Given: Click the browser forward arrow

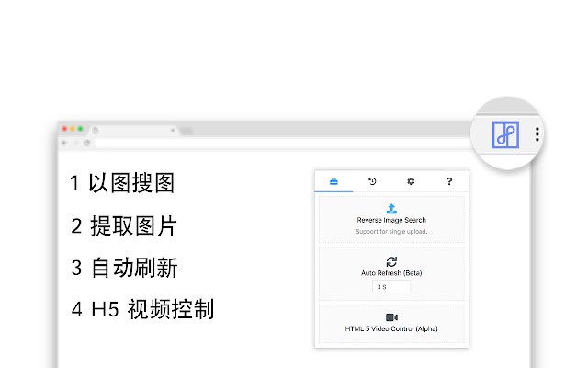Looking at the screenshot, I should pyautogui.click(x=75, y=143).
